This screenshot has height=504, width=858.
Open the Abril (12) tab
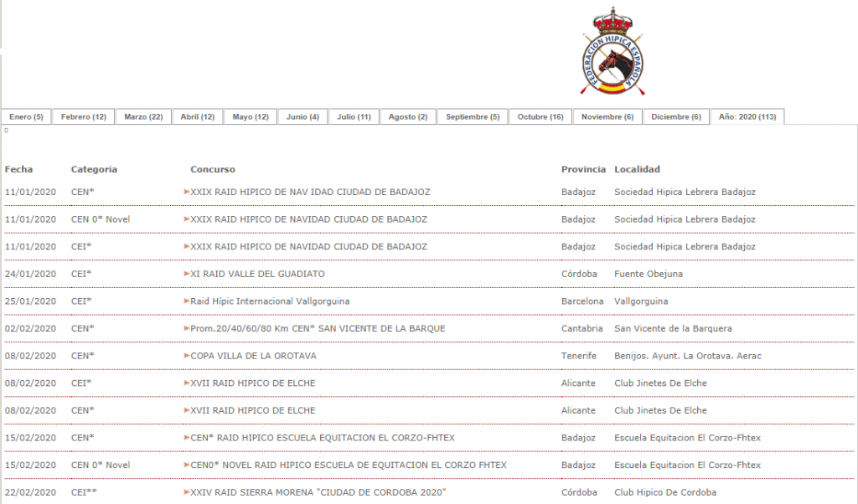click(x=198, y=117)
